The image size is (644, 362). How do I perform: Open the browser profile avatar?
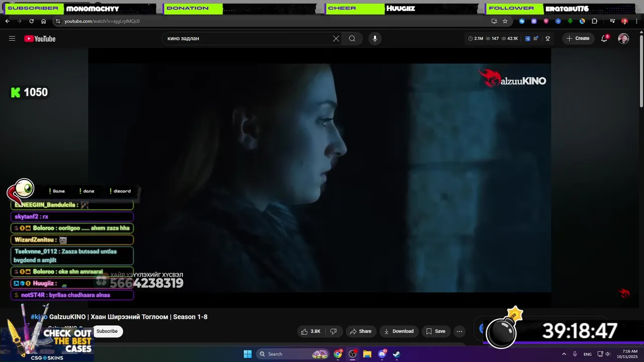tap(624, 21)
